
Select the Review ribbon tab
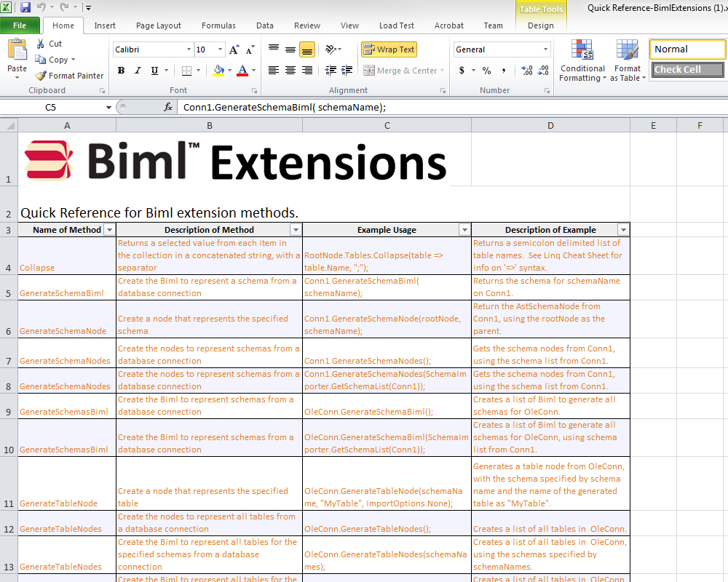[307, 25]
